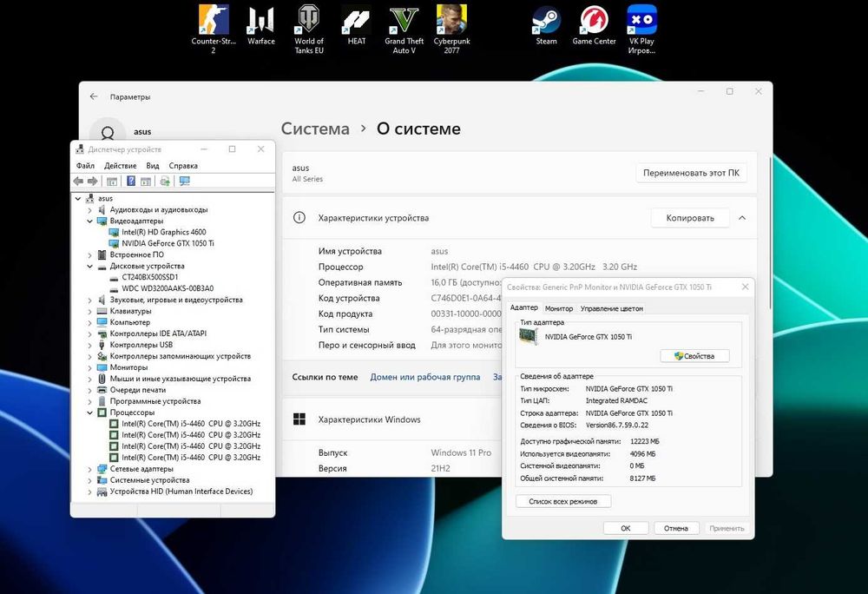This screenshot has width=868, height=594.
Task: Launch HEAT desktop shortcut
Action: (357, 25)
